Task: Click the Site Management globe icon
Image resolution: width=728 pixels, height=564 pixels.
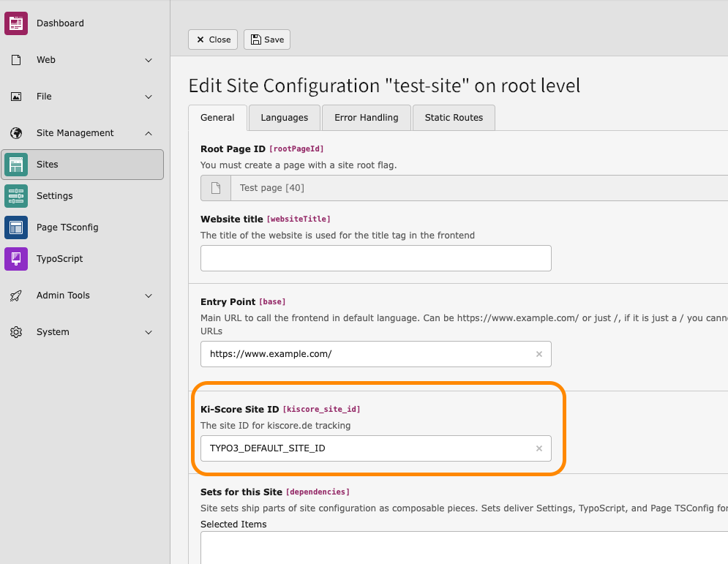Action: 15,133
